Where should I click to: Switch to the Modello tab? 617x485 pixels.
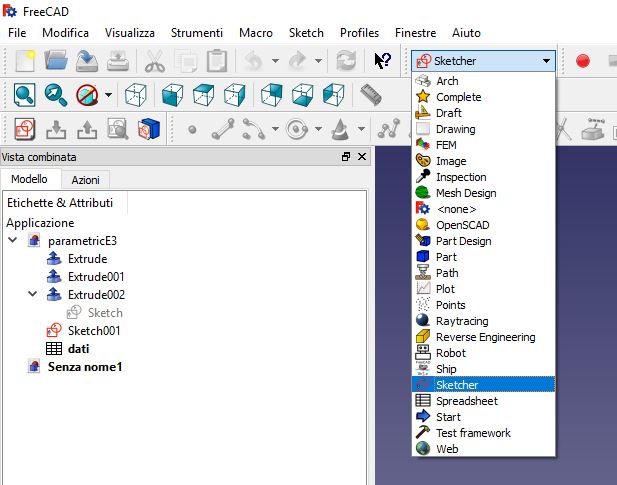click(30, 179)
